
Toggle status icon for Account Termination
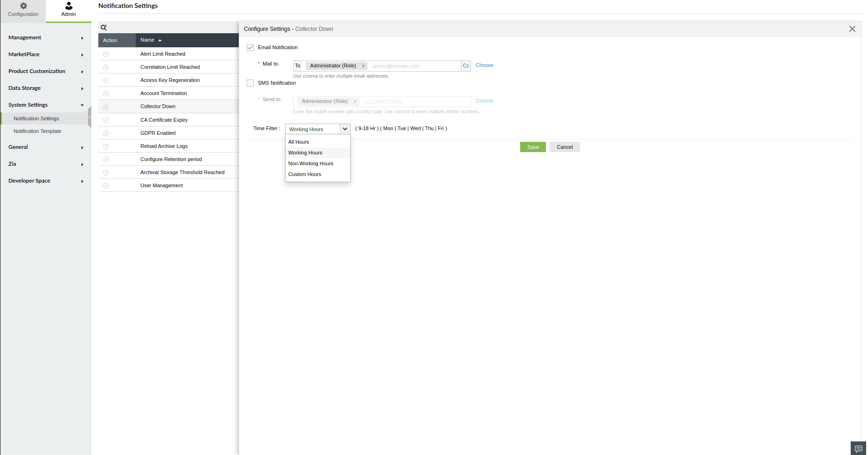point(106,94)
